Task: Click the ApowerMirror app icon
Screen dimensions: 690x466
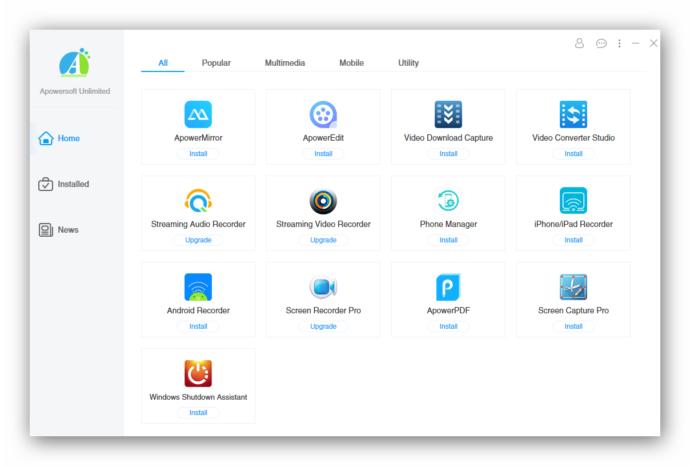Action: tap(198, 114)
